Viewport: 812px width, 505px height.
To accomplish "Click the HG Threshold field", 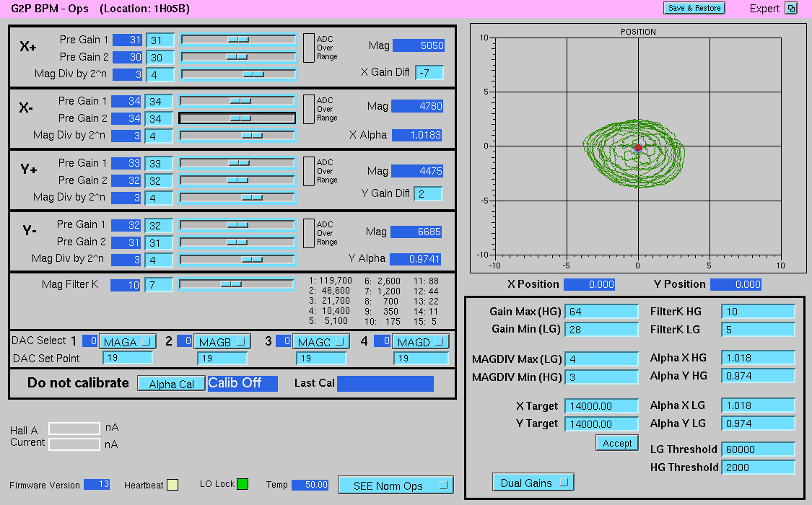I will click(x=758, y=467).
